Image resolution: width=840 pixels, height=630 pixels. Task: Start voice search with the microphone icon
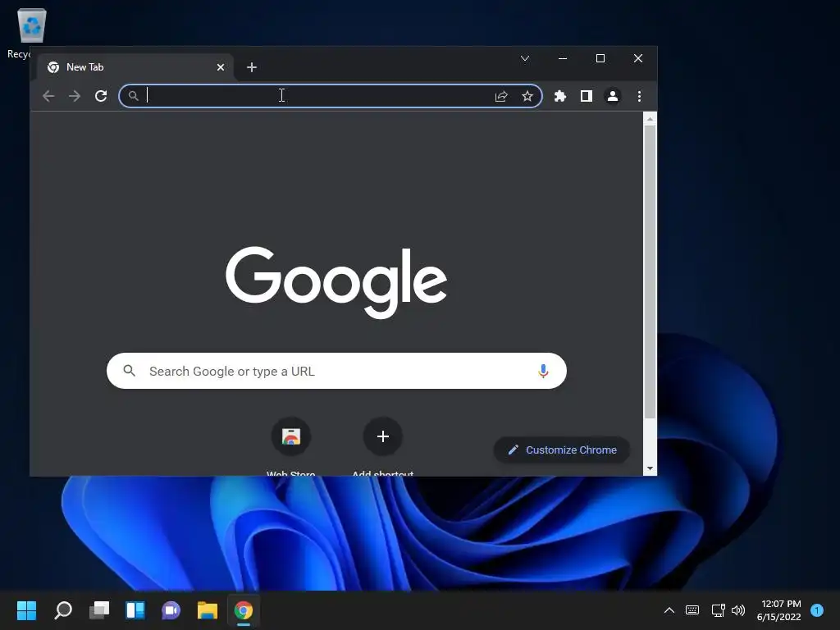(543, 371)
